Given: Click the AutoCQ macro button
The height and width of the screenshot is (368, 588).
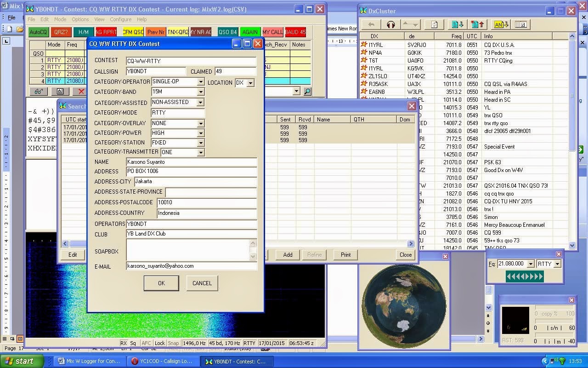Looking at the screenshot, I should click(x=39, y=32).
